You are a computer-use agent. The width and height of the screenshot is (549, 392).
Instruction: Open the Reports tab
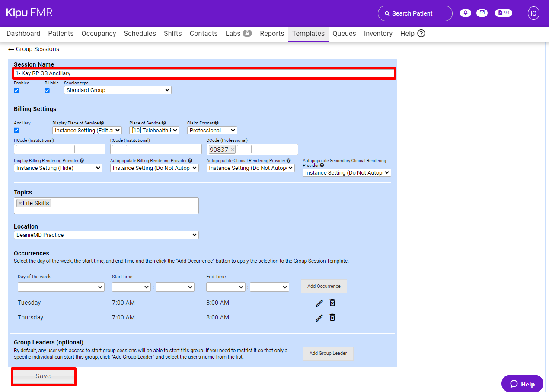tap(272, 34)
